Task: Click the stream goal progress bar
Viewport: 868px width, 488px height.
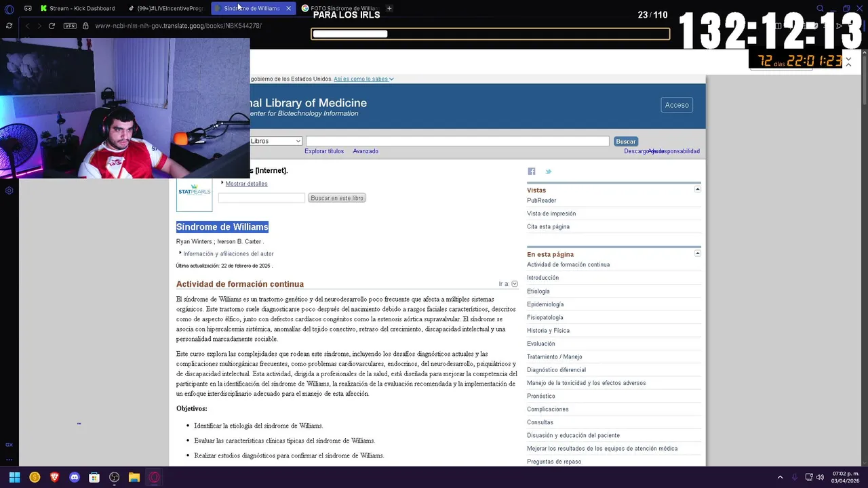Action: coord(490,34)
